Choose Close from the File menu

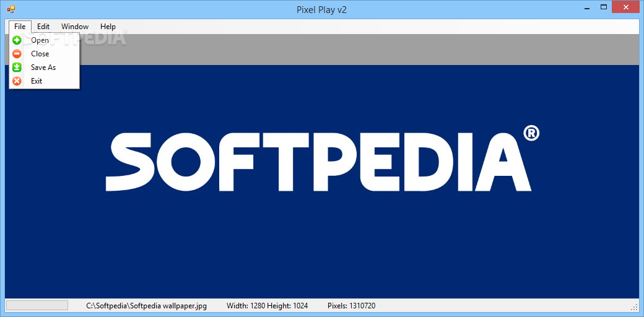(45, 54)
